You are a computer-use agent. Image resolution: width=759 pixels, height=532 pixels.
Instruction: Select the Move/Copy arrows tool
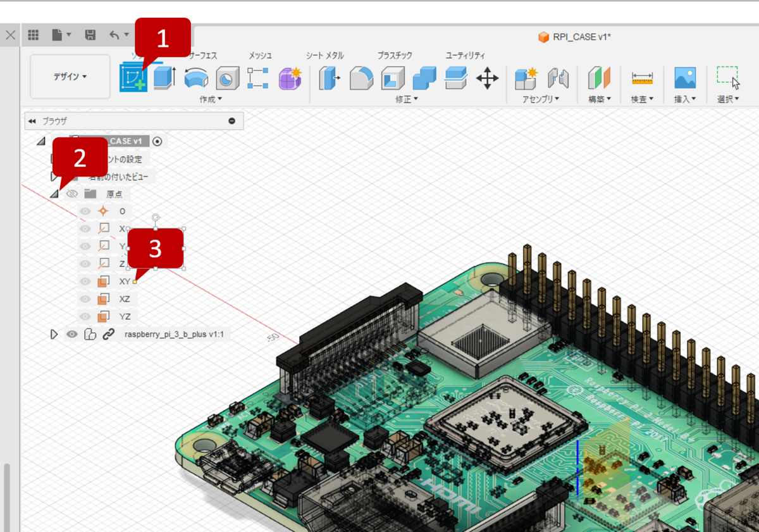tap(487, 79)
